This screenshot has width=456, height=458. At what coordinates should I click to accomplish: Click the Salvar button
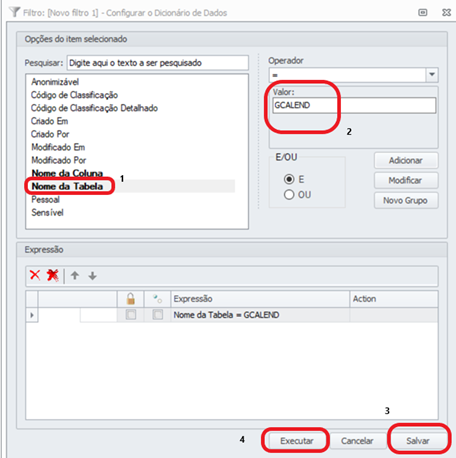coord(418,441)
